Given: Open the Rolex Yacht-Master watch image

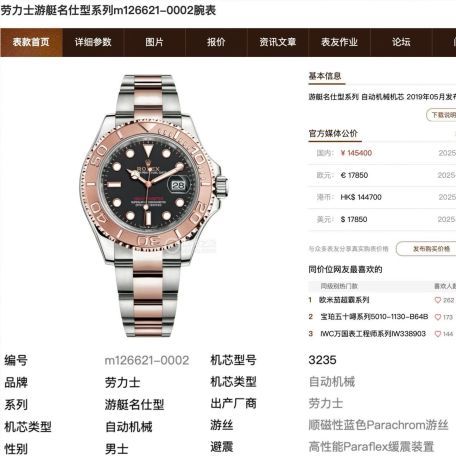Looking at the screenshot, I should (x=151, y=205).
